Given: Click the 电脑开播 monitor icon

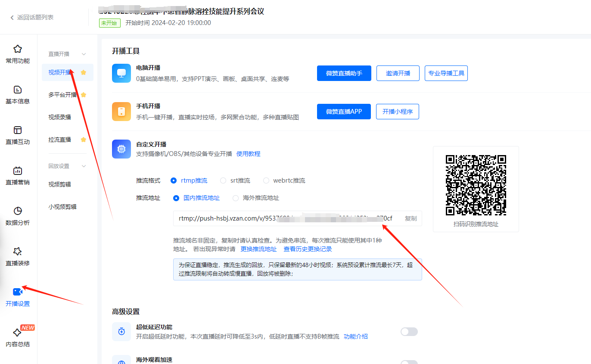Looking at the screenshot, I should pyautogui.click(x=121, y=73).
